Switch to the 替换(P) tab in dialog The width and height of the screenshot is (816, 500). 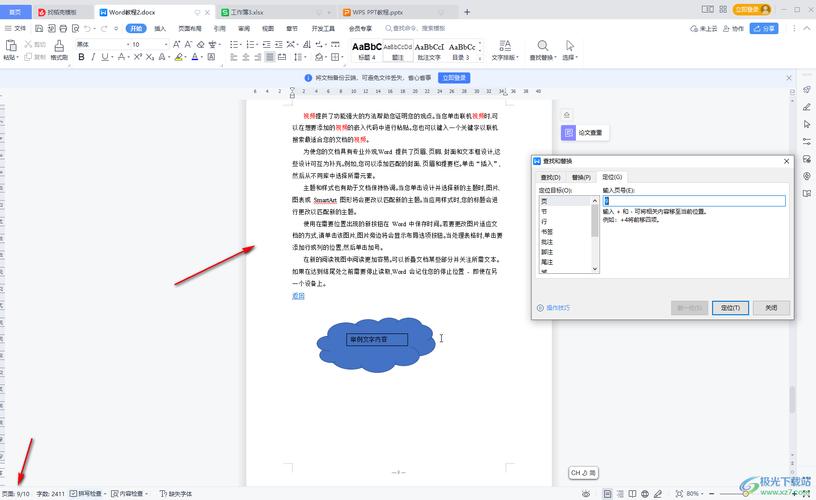581,177
